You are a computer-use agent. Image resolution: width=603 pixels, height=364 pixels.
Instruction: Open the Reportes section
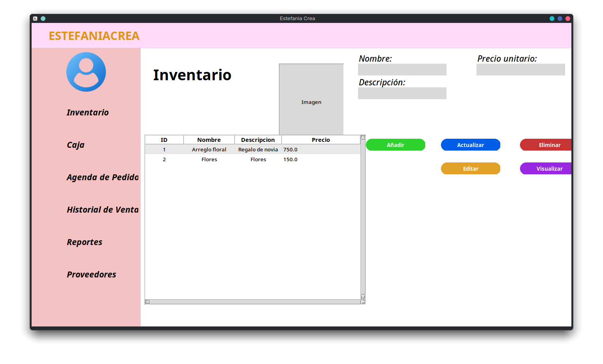(x=85, y=242)
